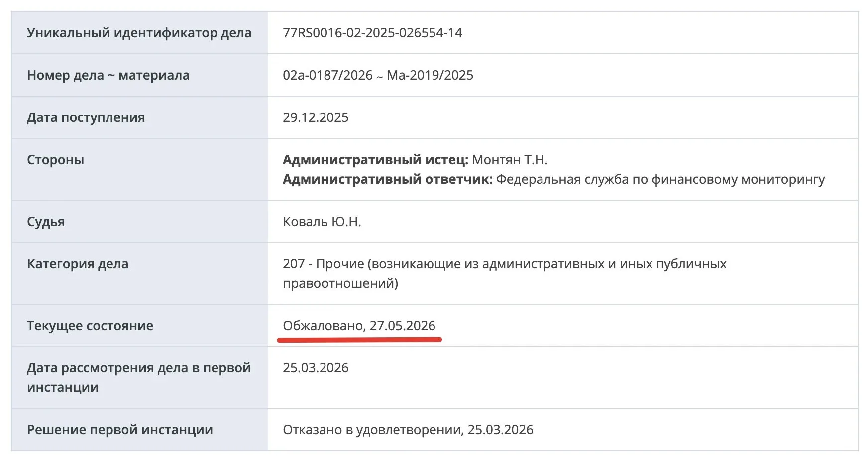Click the plaintiff name Монтян Т.Н.
Screen dimensions: 868x459
click(510, 160)
